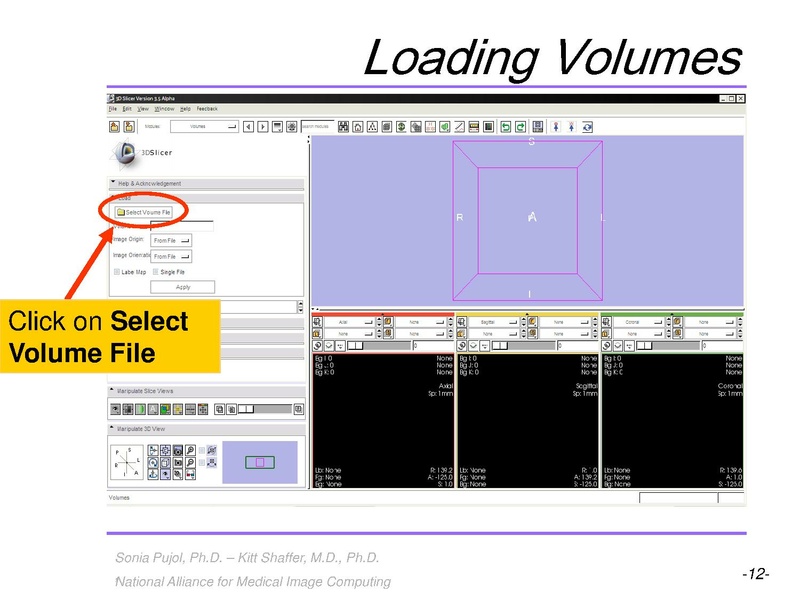Open the Feedback menu
The image size is (800, 600).
click(x=207, y=108)
